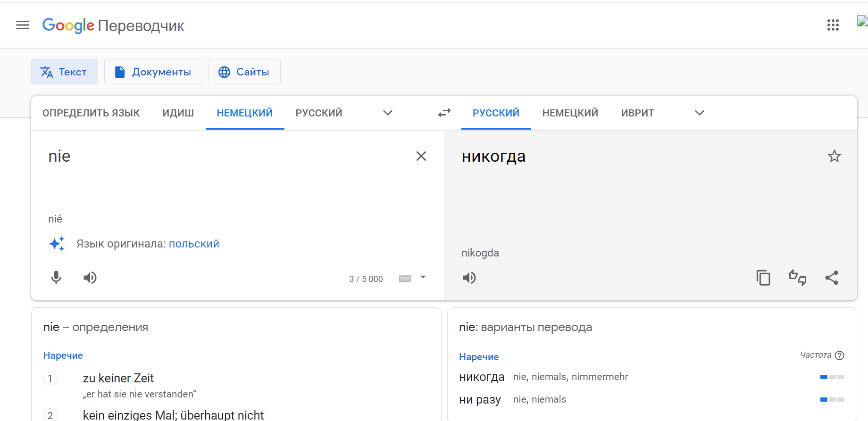Image resolution: width=868 pixels, height=421 pixels.
Task: Expand input tools dropdown arrow
Action: (423, 277)
